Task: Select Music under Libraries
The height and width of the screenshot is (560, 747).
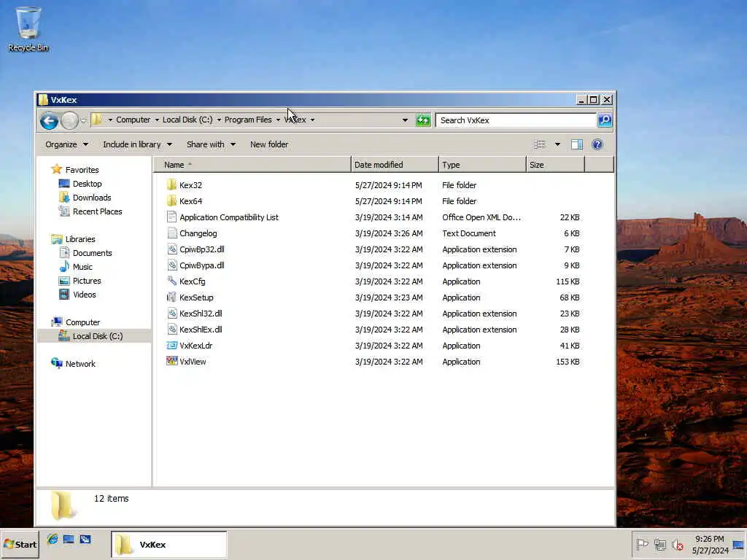Action: (76, 267)
